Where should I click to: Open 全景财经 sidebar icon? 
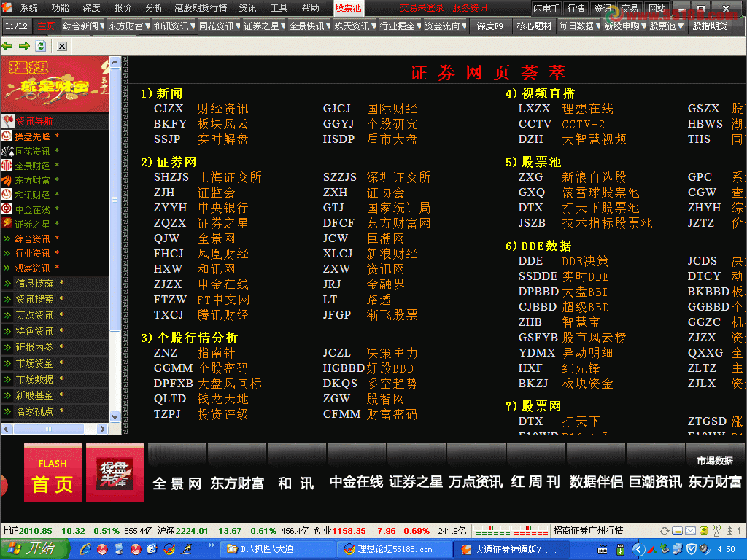pos(7,166)
